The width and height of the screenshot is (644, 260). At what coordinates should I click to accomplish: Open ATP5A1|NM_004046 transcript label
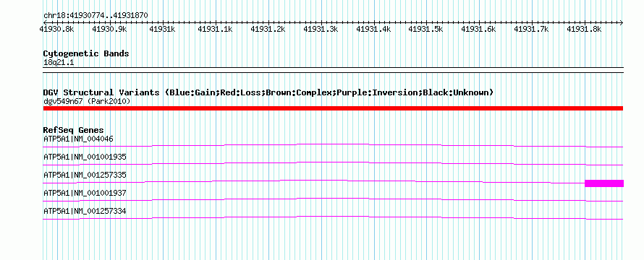(78, 139)
